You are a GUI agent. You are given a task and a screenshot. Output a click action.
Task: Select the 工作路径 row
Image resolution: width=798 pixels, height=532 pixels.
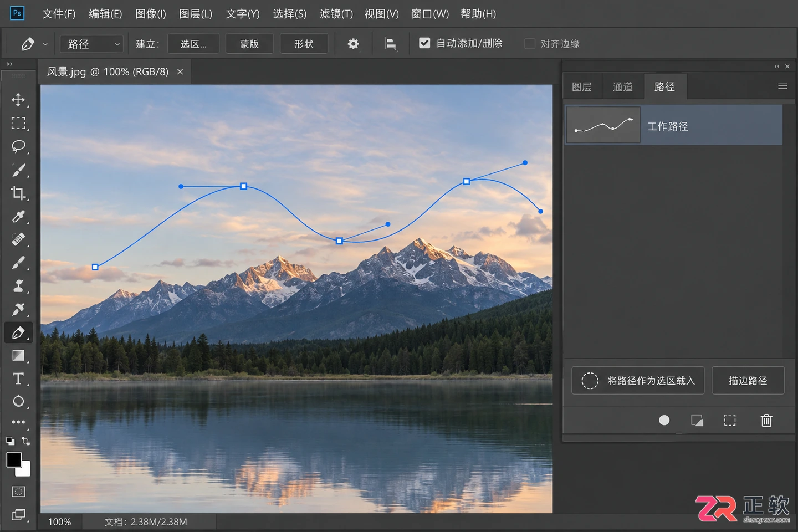point(673,126)
